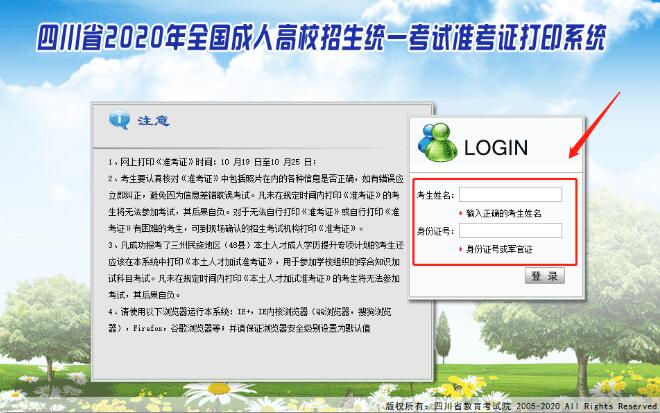Click the LOGIN heading text
The height and width of the screenshot is (413, 660).
pos(496,147)
